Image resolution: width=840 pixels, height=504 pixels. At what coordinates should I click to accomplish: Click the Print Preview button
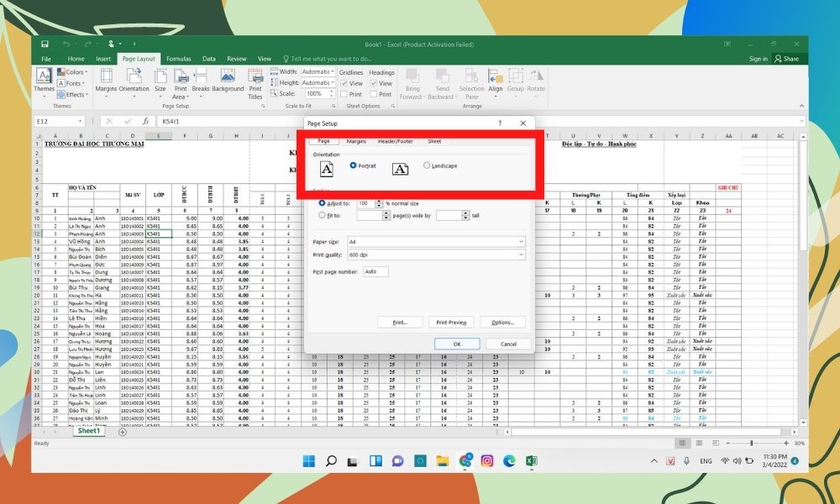point(452,323)
